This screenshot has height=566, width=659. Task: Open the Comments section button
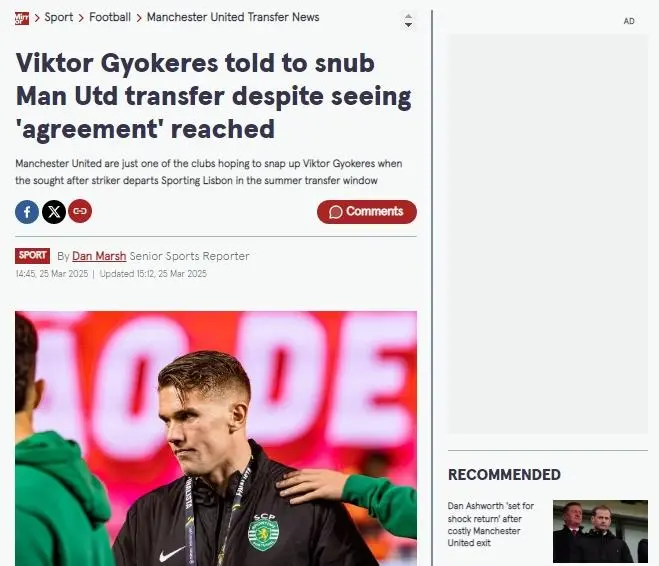367,212
